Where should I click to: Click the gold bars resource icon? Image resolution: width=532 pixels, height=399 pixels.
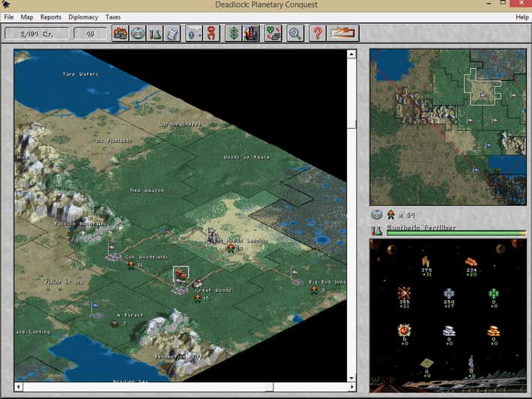(x=494, y=331)
